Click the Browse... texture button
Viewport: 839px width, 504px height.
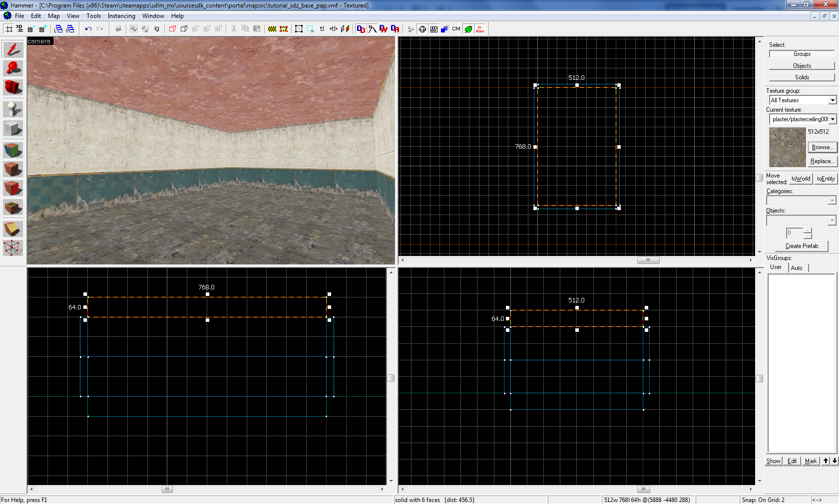coord(822,147)
